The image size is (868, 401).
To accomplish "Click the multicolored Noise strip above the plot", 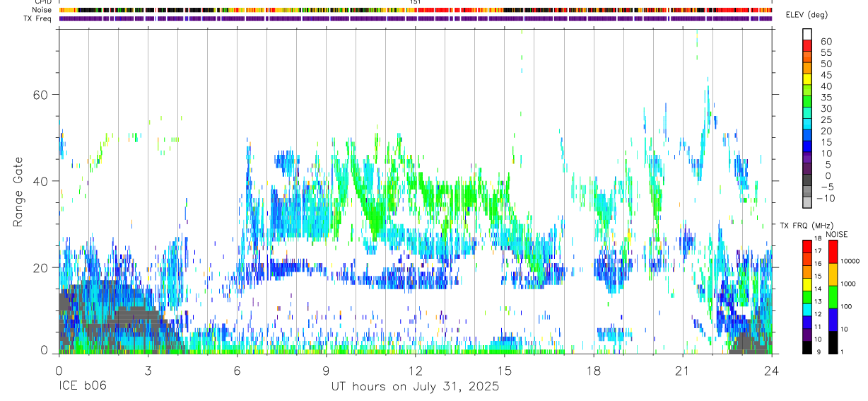I will (415, 10).
